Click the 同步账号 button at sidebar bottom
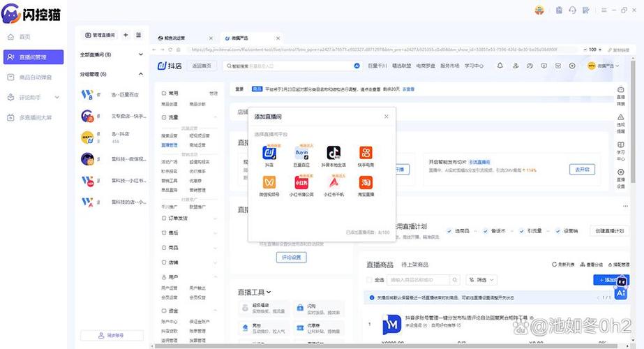 point(112,336)
